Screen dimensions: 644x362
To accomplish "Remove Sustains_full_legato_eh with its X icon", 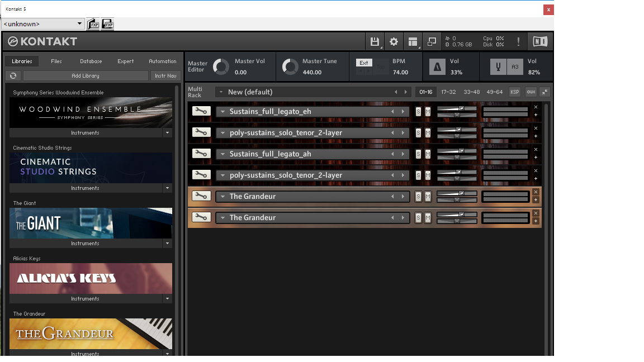I will (536, 107).
